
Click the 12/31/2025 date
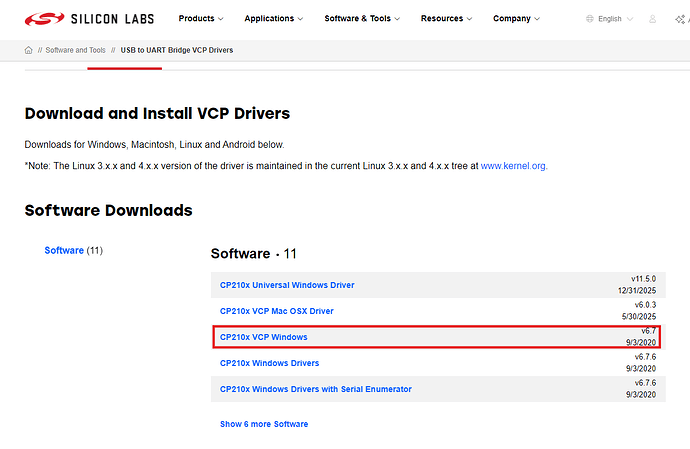637,291
